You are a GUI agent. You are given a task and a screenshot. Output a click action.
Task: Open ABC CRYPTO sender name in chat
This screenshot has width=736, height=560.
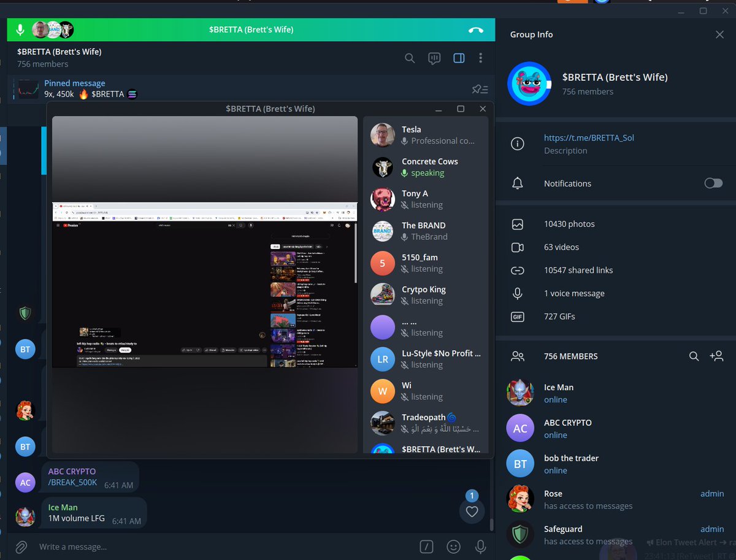[x=72, y=471]
